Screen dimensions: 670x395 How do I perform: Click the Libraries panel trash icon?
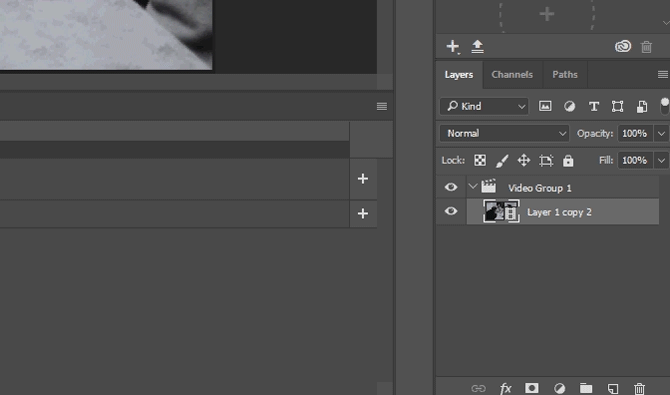pyautogui.click(x=646, y=47)
